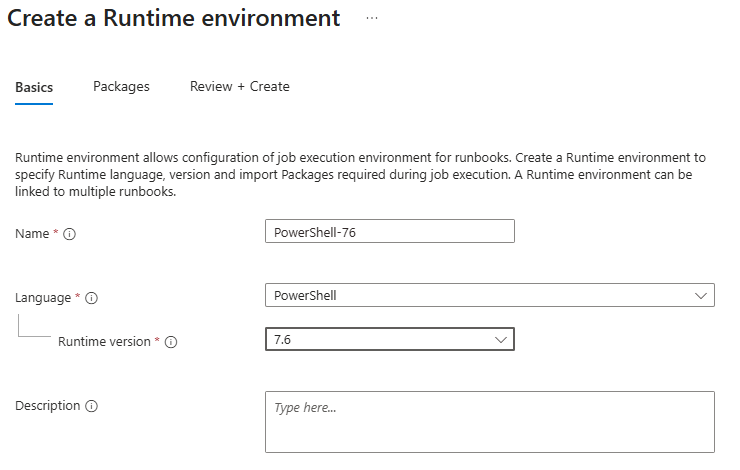Screen dimensions: 740x470
Task: Open the ellipsis menu beside the page title
Action: [x=372, y=18]
